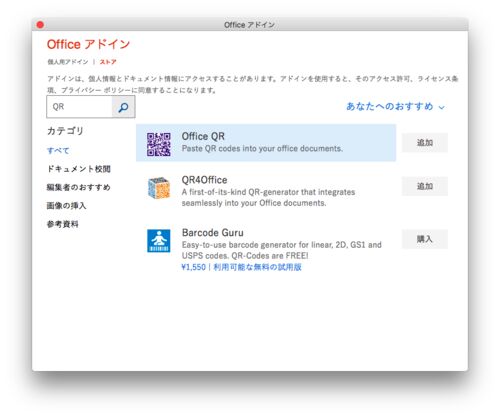The width and height of the screenshot is (500, 417).
Task: Select the 編集者のおすすめ category
Action: [x=79, y=187]
